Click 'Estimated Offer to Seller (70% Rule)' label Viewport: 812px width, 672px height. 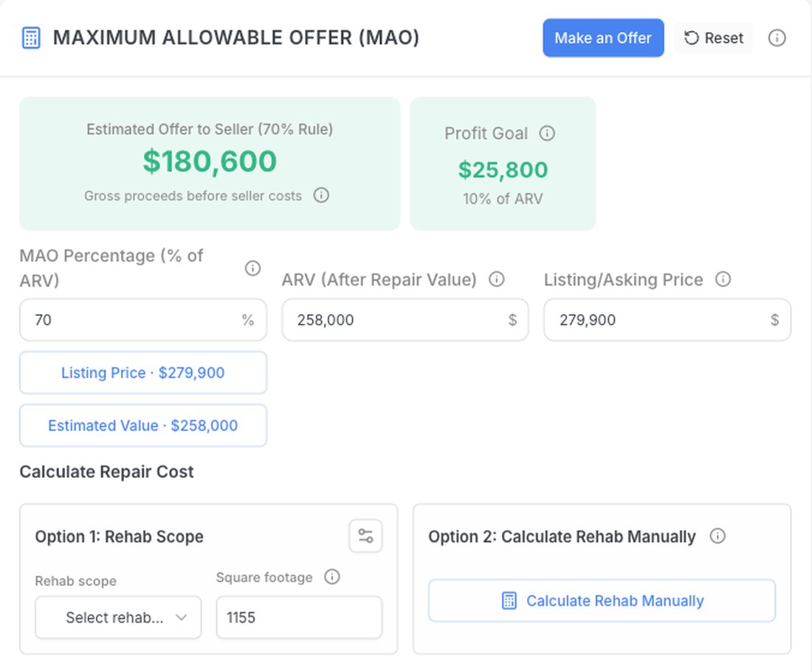210,129
